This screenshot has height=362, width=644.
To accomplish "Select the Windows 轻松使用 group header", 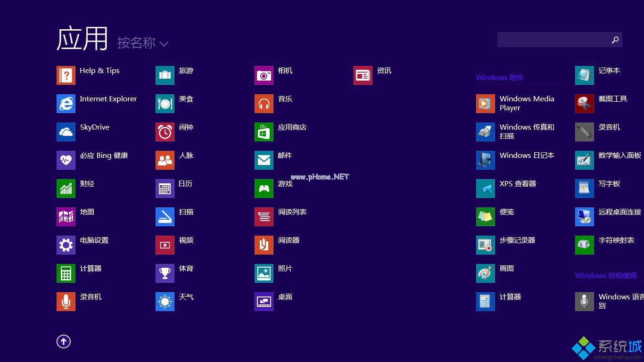I will [606, 276].
